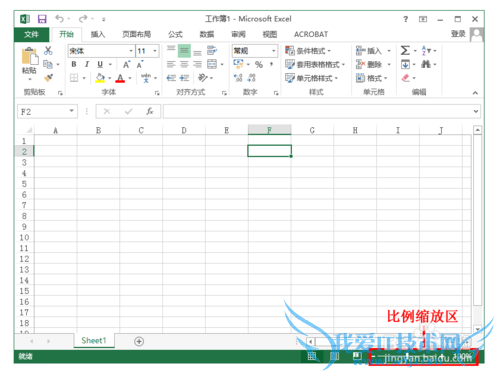
Task: Click the Paste clipboard icon
Action: (29, 56)
